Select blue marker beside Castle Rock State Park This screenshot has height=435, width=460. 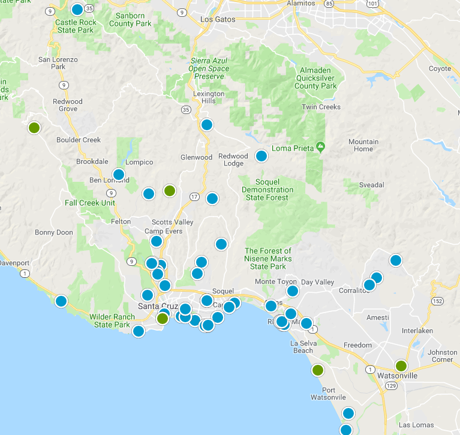pyautogui.click(x=77, y=10)
